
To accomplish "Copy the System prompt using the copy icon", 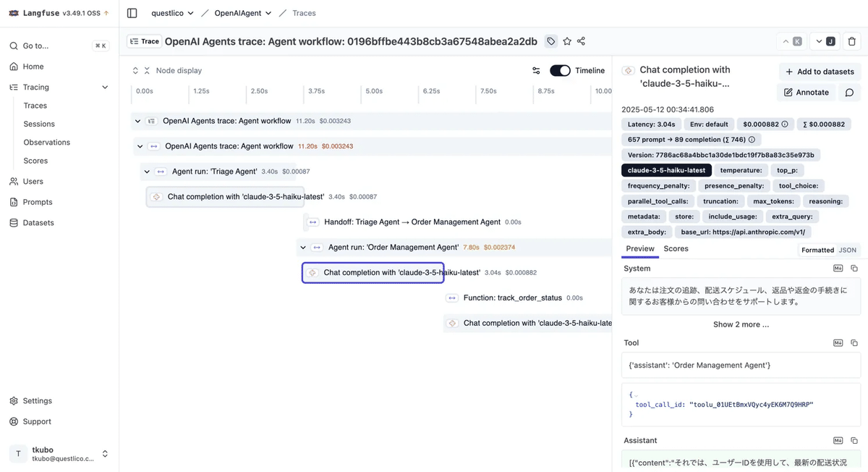I will pos(854,267).
